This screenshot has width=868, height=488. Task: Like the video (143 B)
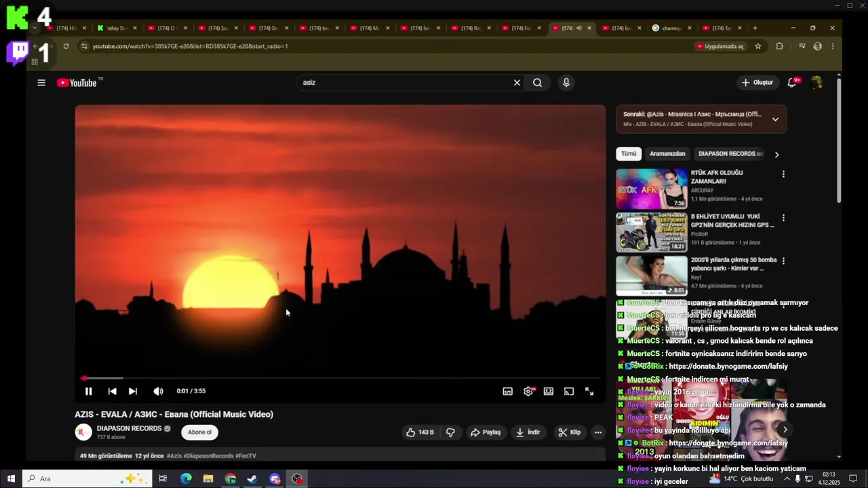tap(420, 432)
